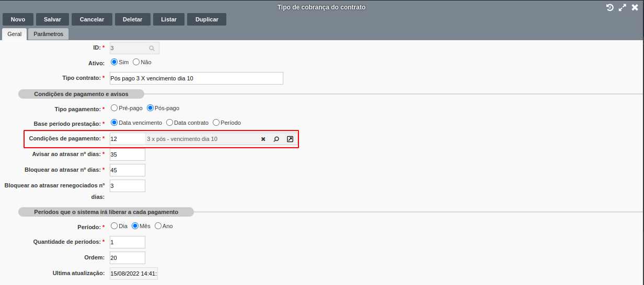The image size is (644, 285).
Task: Switch to the Parâmetros tab
Action: coord(48,34)
